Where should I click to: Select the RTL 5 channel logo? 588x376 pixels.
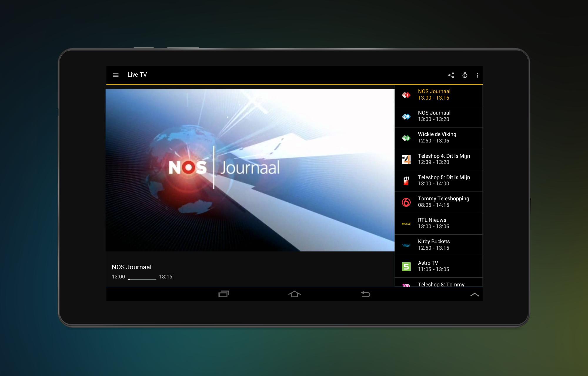click(x=406, y=181)
